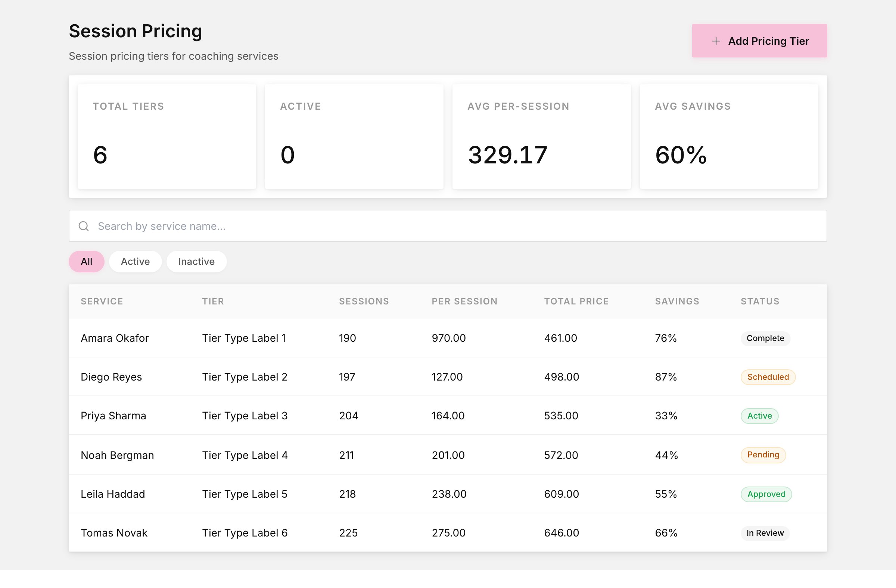Click the Pending status badge
This screenshot has height=588, width=896.
click(763, 455)
